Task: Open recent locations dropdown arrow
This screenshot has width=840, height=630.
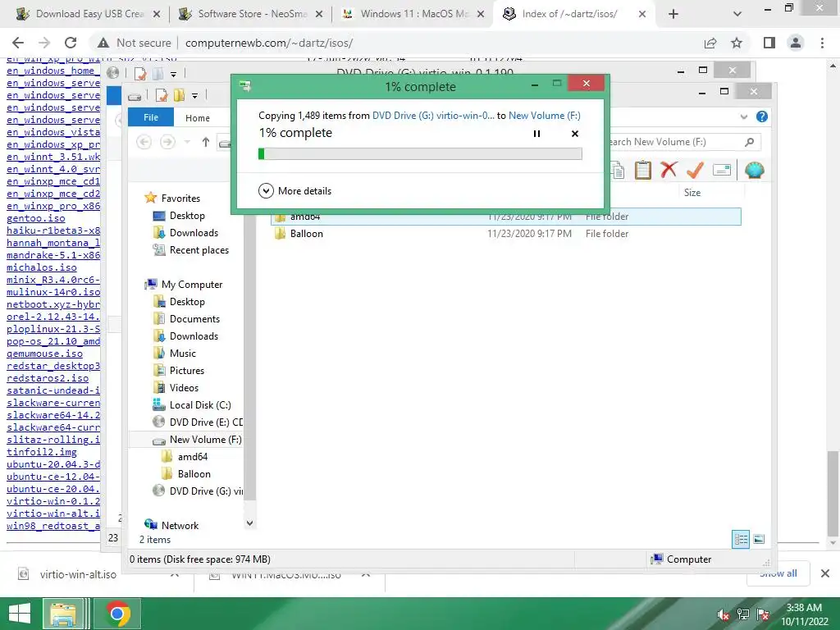Action: click(187, 142)
